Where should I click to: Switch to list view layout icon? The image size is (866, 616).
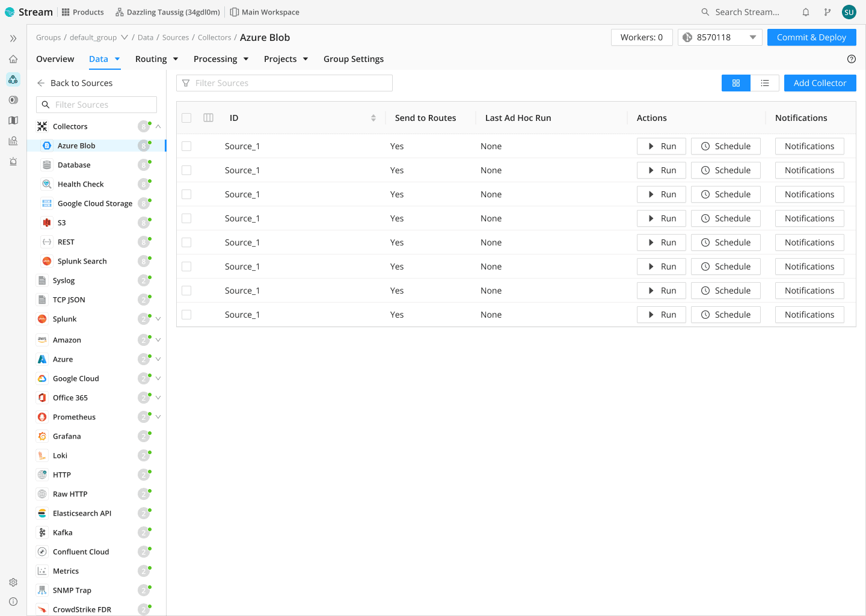(764, 83)
